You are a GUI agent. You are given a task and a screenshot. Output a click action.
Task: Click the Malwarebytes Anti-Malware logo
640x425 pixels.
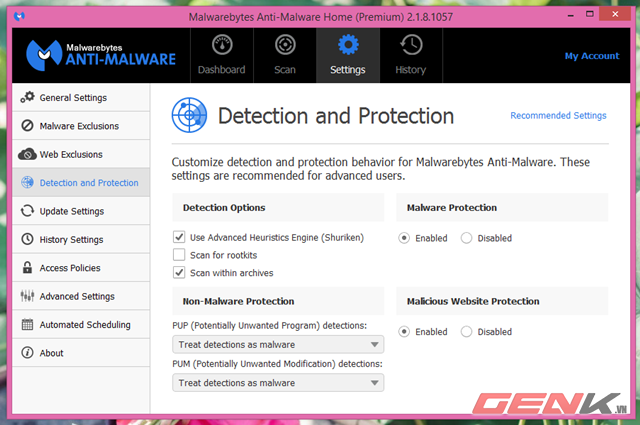[101, 56]
